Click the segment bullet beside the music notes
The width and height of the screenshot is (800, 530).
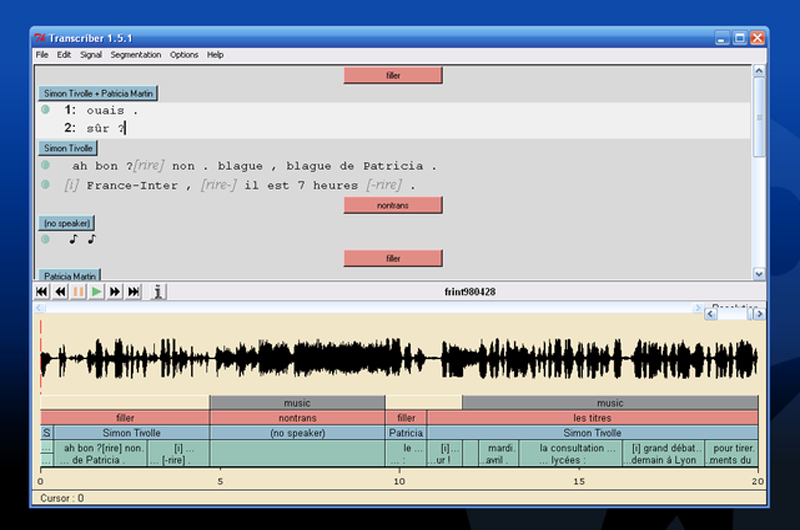tap(45, 239)
